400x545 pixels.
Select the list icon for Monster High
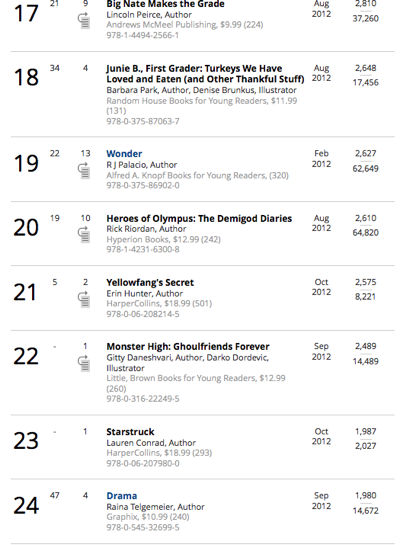pos(84,363)
